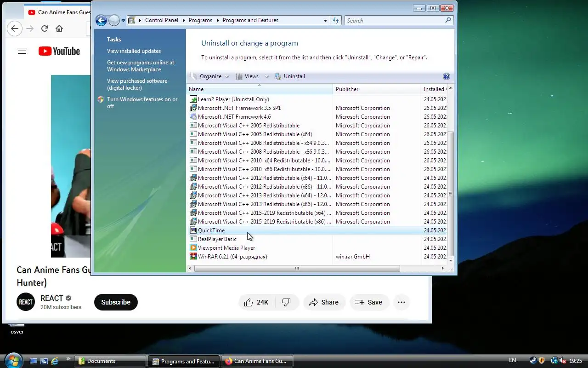Open Turn Windows features on or off
The image size is (588, 368).
142,103
